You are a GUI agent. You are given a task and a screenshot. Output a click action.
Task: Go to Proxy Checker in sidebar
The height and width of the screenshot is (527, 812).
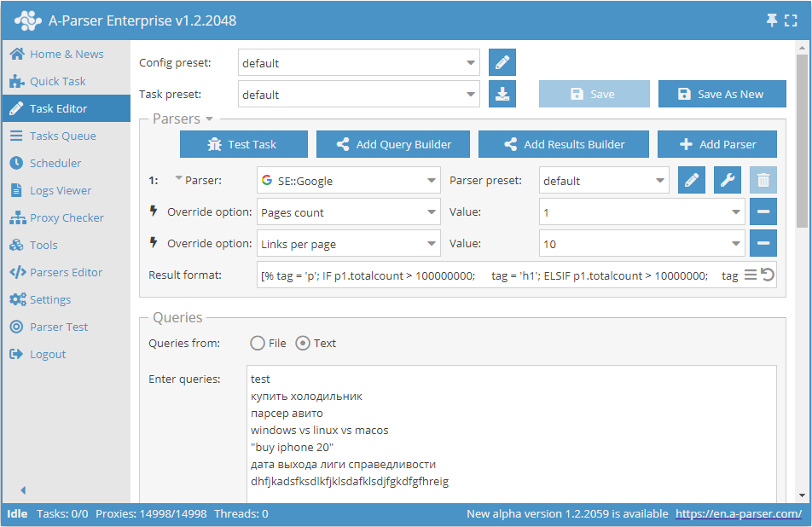tap(67, 217)
